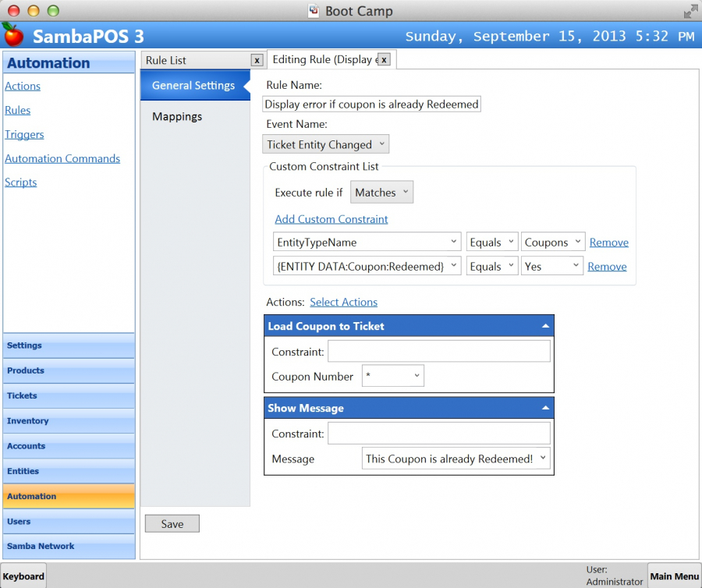Open the Coupons value dropdown
The width and height of the screenshot is (702, 588).
pyautogui.click(x=553, y=243)
